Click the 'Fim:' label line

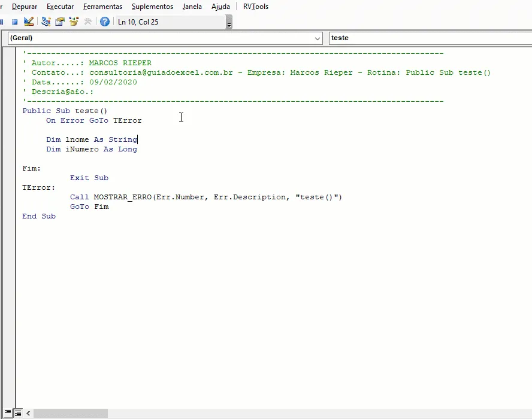pyautogui.click(x=32, y=168)
